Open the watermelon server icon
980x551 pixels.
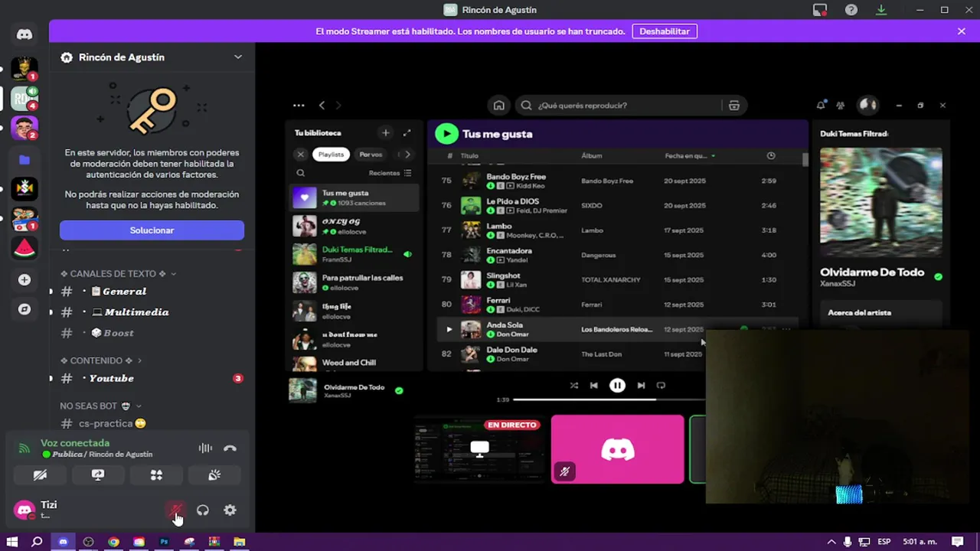click(24, 249)
